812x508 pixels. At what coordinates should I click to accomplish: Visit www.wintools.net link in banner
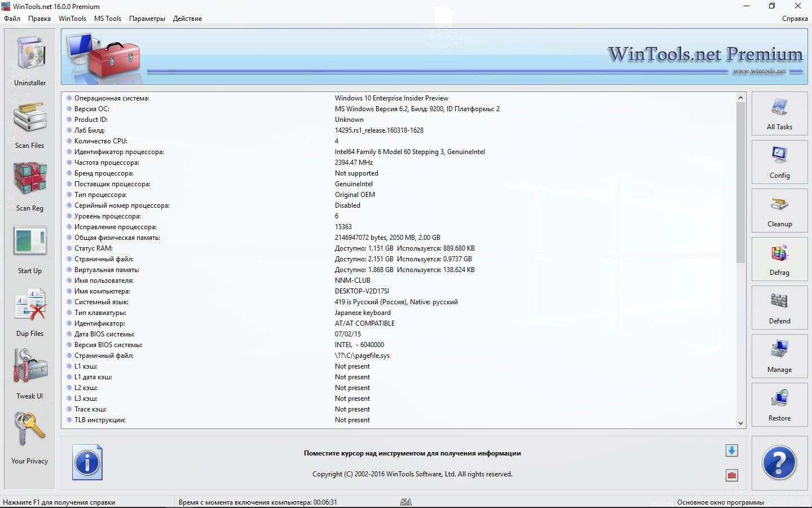click(760, 71)
